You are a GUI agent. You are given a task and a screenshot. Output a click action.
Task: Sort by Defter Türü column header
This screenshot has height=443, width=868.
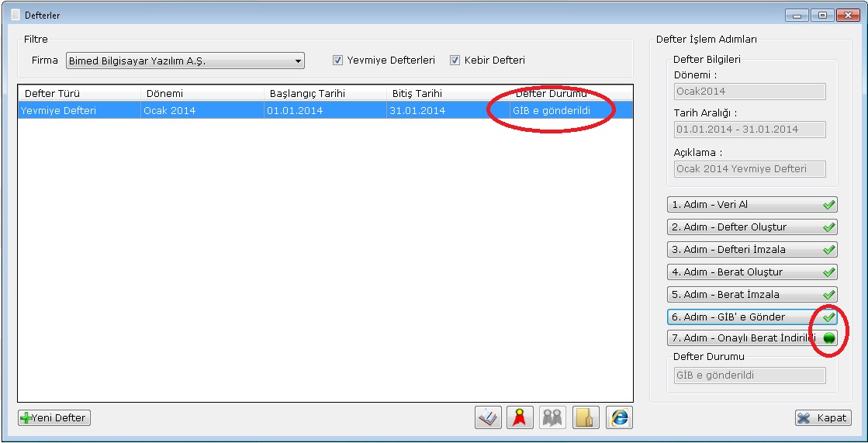pyautogui.click(x=79, y=93)
